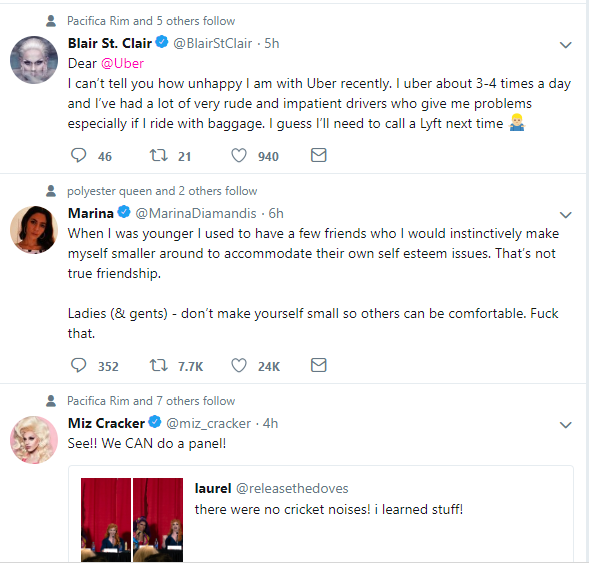589x567 pixels.
Task: Share Marina's tweet via envelope icon
Action: pyautogui.click(x=319, y=365)
